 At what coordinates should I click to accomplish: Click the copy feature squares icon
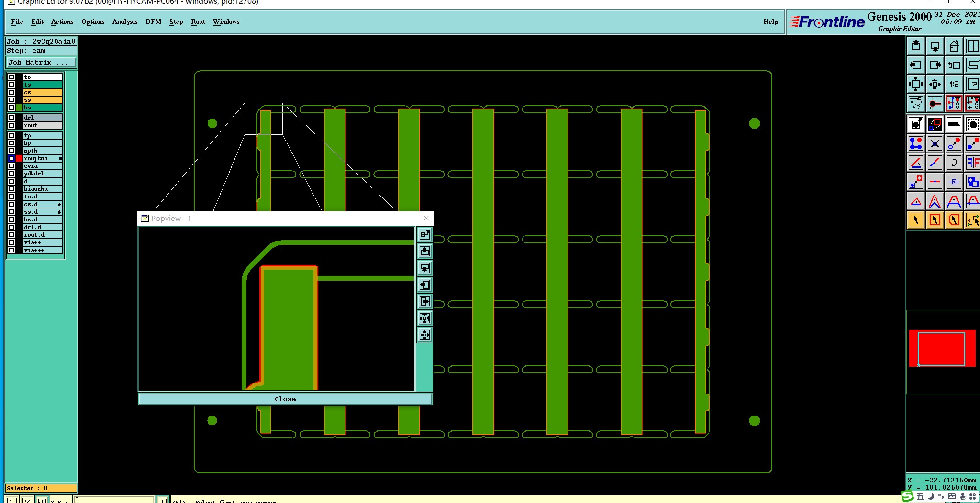[916, 182]
